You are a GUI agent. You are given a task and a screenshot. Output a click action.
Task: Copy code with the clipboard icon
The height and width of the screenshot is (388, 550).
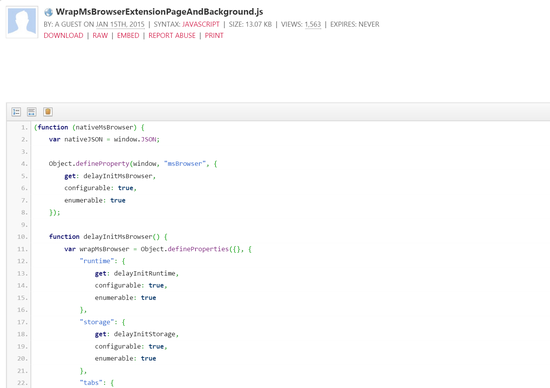(x=48, y=112)
